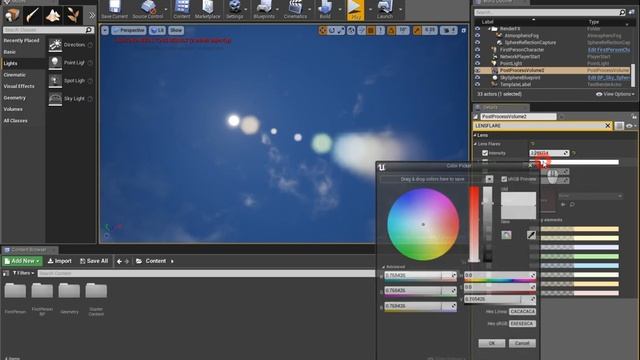Viewport: 640px width, 360px height.
Task: Open the Content browser toolbar icon
Action: coord(182,9)
